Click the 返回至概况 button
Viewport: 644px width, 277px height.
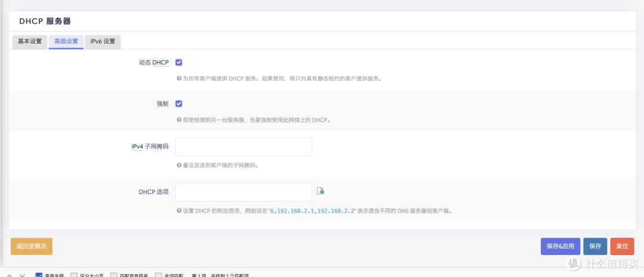[32, 246]
